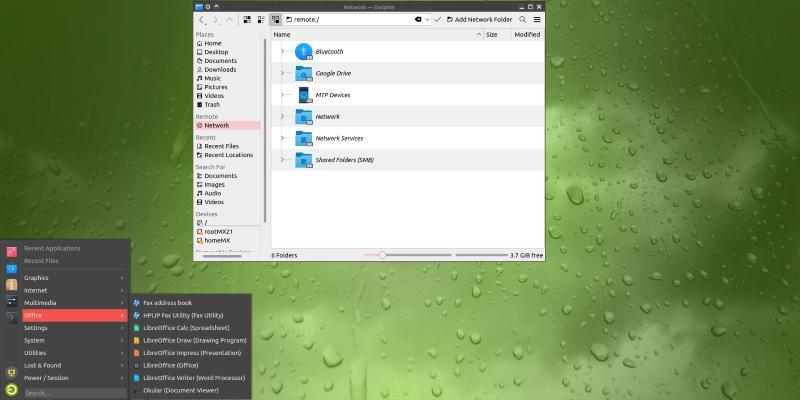Open the Power / Session submenu
The width and height of the screenshot is (800, 400).
tap(74, 378)
